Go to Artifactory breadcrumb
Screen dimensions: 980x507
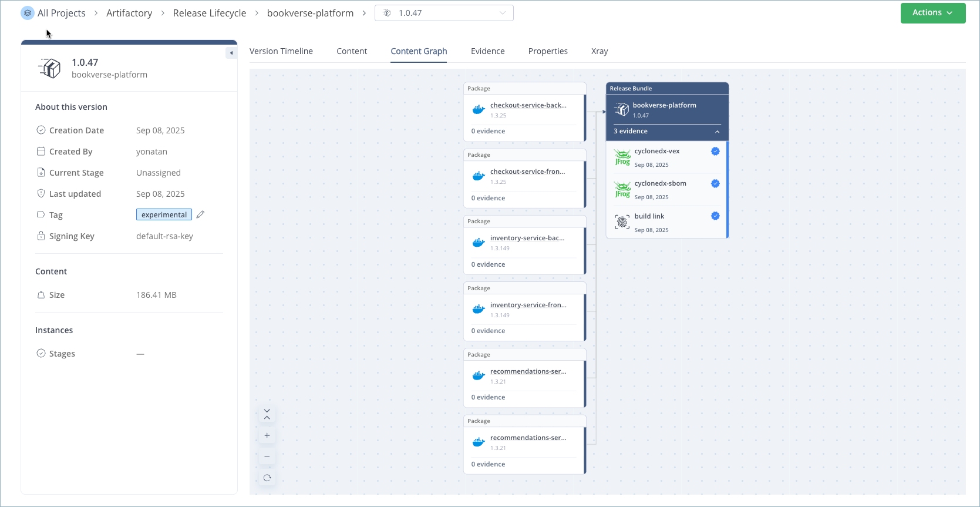pos(129,13)
